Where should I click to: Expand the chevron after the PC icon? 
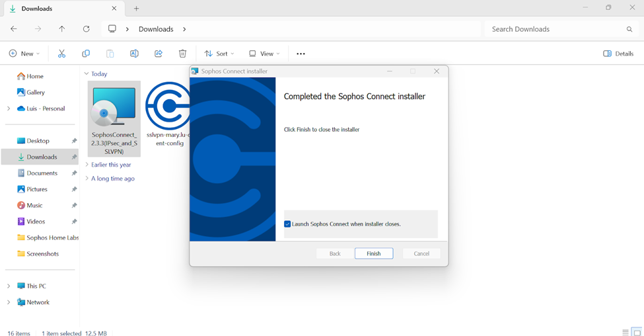coord(127,29)
